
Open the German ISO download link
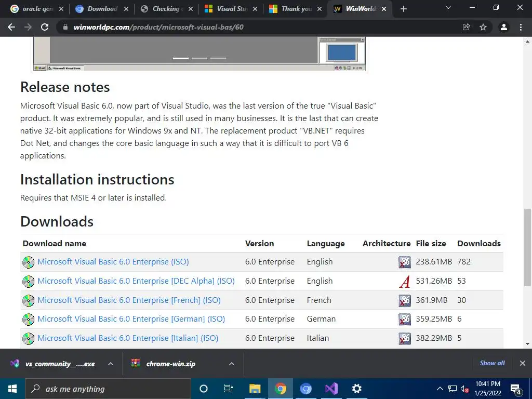tap(131, 319)
